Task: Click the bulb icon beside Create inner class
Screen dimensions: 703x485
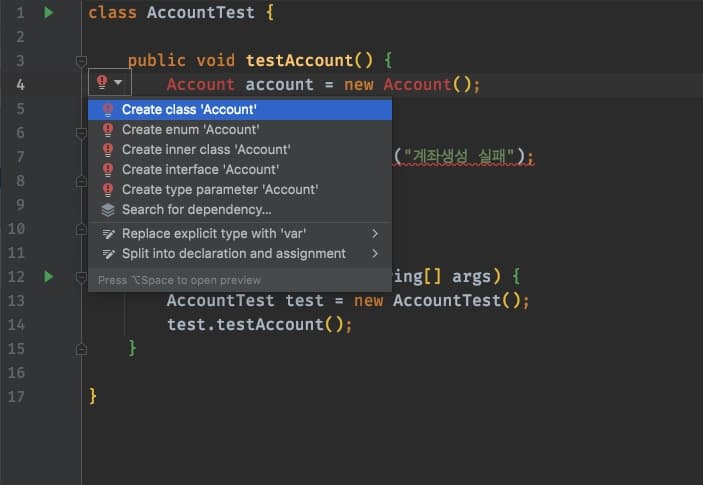Action: [x=108, y=150]
